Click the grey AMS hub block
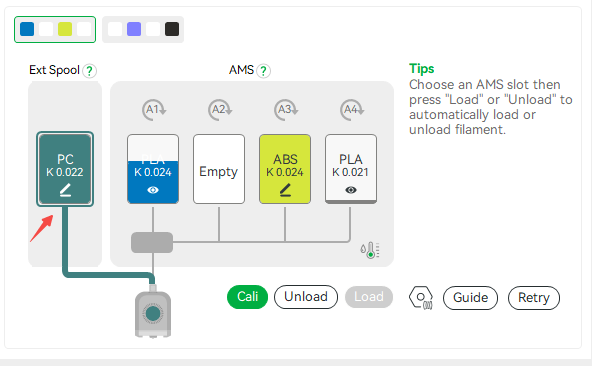Image resolution: width=592 pixels, height=366 pixels. 152,242
